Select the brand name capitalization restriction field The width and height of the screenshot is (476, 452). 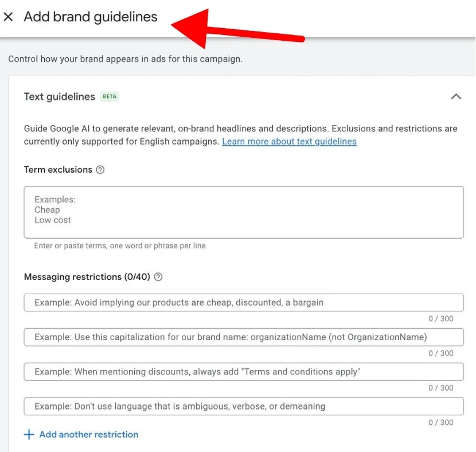[x=243, y=337]
